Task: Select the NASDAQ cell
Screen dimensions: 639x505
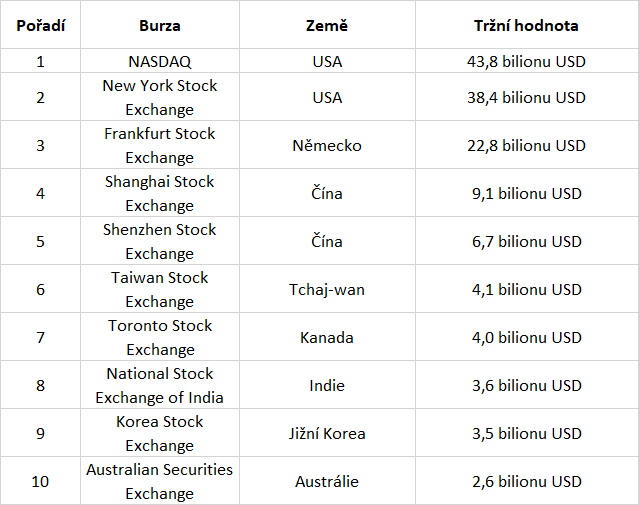Action: point(160,61)
